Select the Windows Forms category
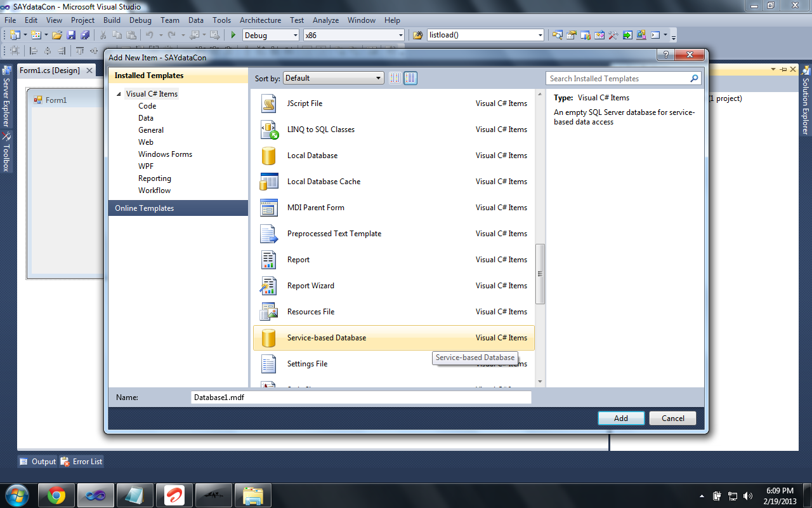This screenshot has width=812, height=508. click(x=165, y=154)
